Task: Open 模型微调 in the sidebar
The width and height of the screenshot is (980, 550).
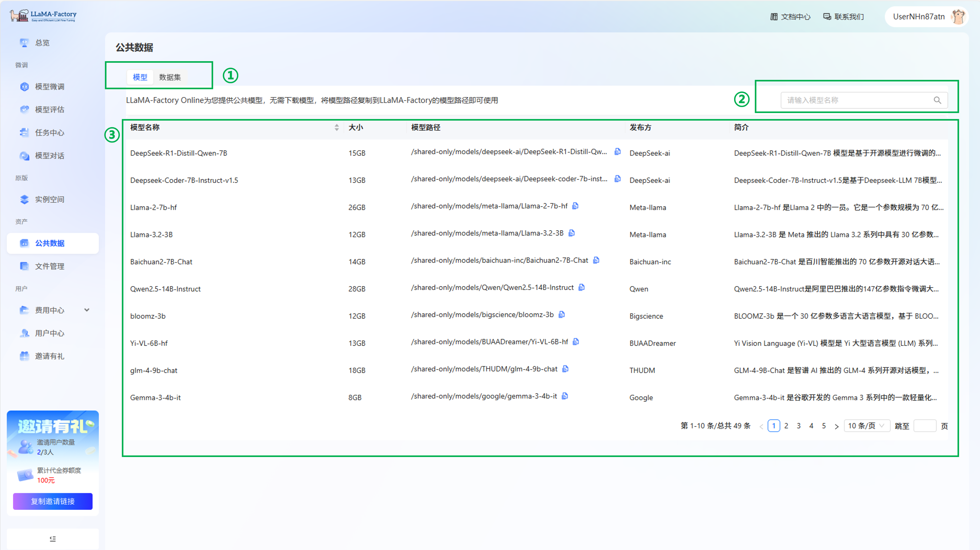Action: [x=49, y=86]
